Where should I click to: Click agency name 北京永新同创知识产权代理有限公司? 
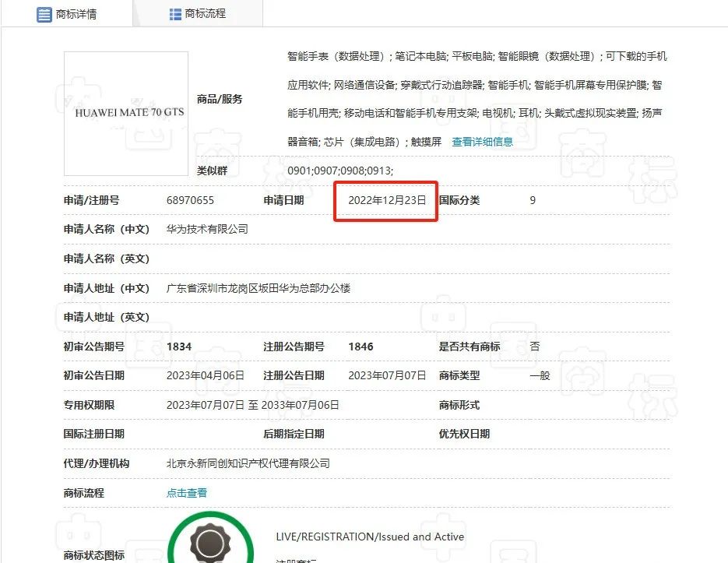pyautogui.click(x=248, y=463)
